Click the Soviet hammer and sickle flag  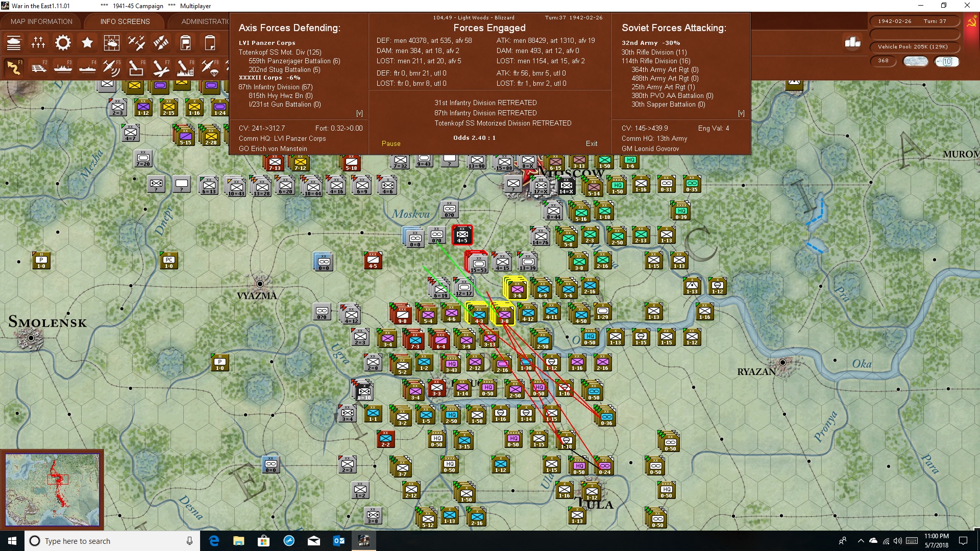pyautogui.click(x=971, y=22)
